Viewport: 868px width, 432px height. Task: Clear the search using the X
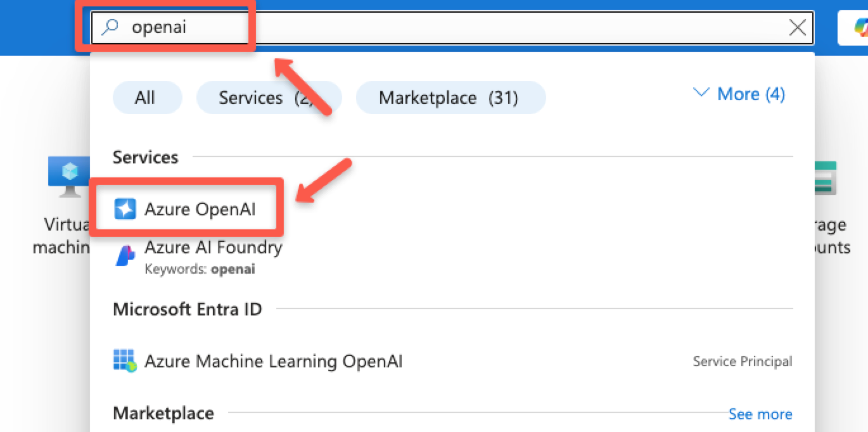click(796, 27)
